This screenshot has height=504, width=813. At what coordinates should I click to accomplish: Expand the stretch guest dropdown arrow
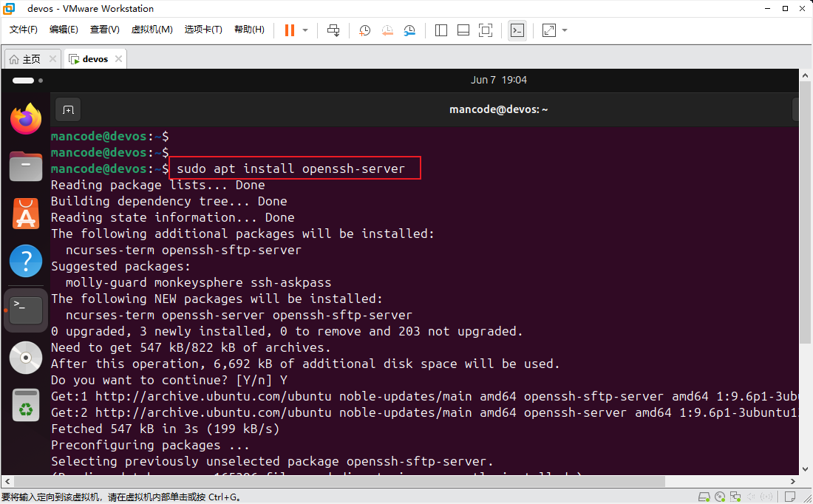(565, 30)
